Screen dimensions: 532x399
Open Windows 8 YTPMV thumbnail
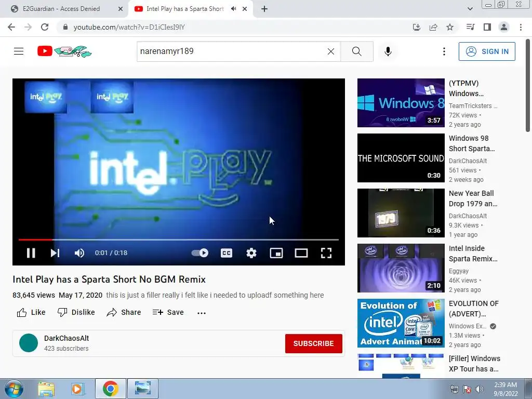[401, 103]
